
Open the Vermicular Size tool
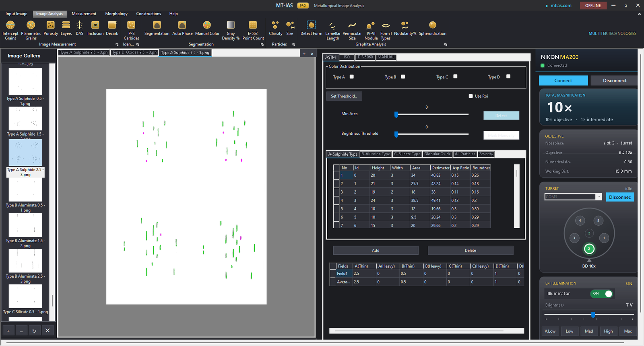point(352,30)
